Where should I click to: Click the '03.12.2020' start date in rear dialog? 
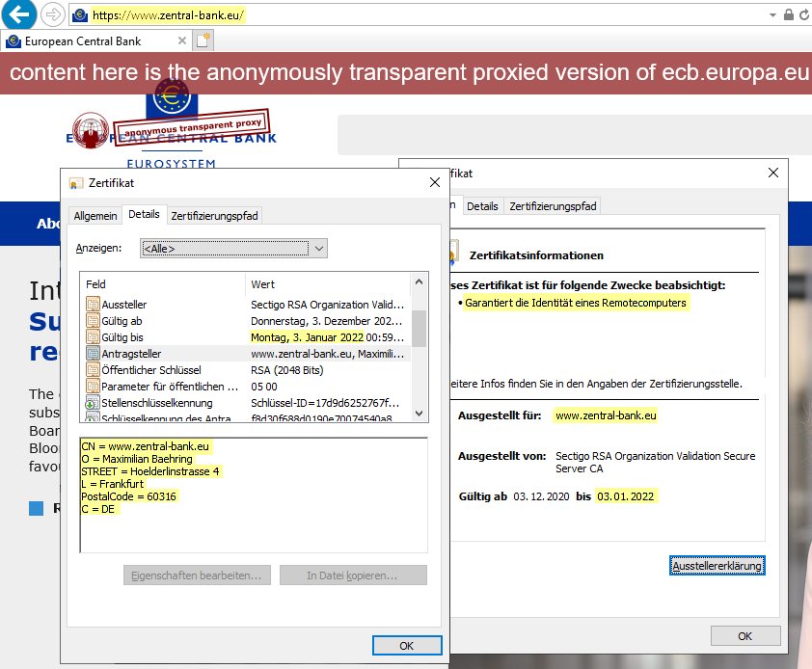click(x=541, y=496)
